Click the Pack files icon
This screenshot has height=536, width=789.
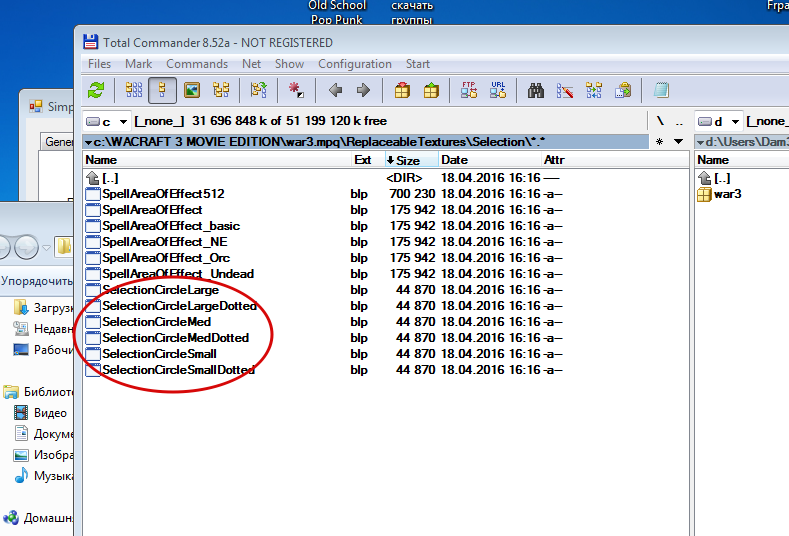coord(402,91)
